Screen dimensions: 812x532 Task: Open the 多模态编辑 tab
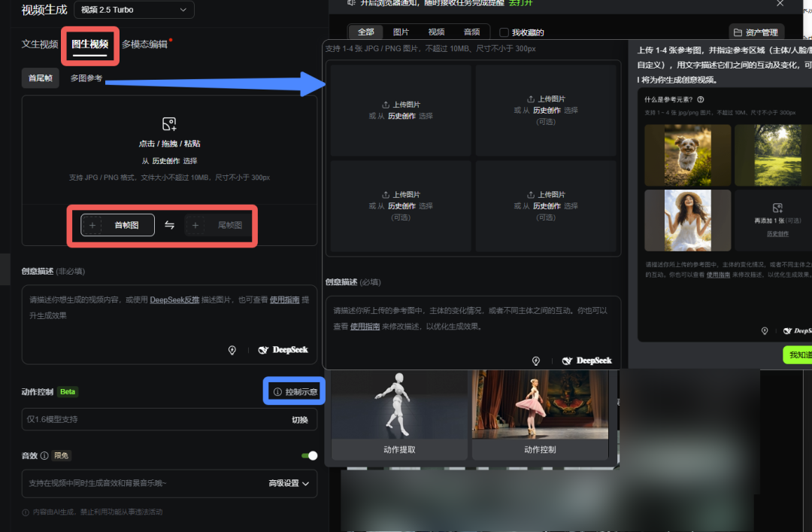click(144, 44)
